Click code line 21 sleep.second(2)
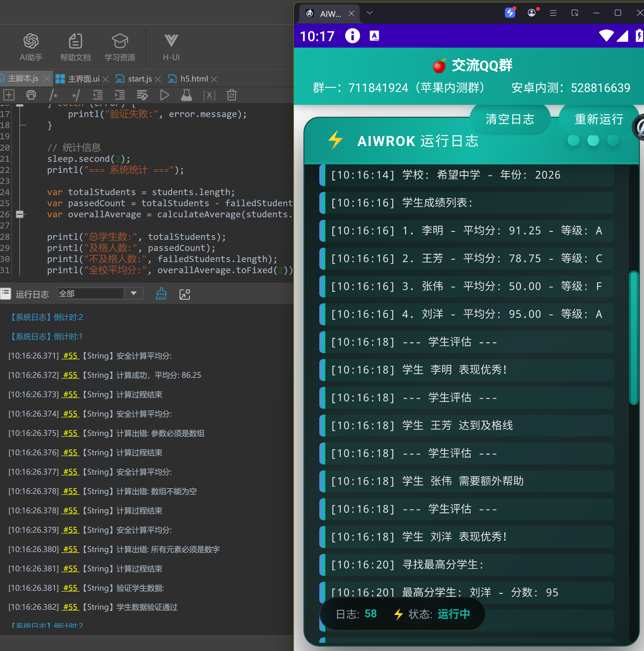This screenshot has height=651, width=644. tap(89, 159)
